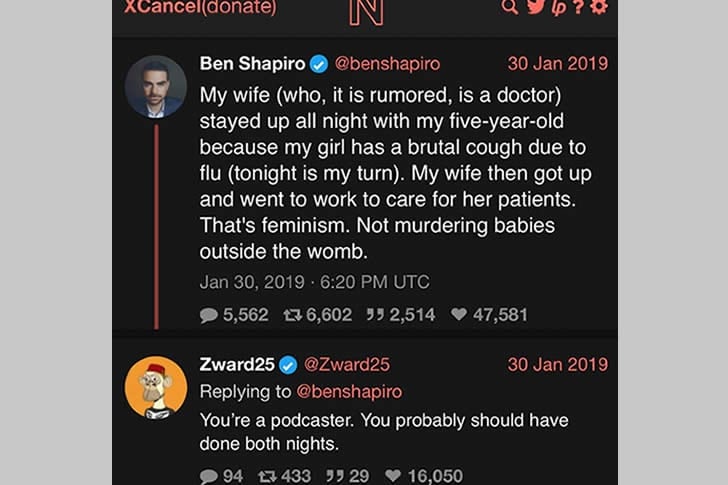The width and height of the screenshot is (728, 485).
Task: Open Ben Shapiro's profile avatar
Action: [x=156, y=86]
